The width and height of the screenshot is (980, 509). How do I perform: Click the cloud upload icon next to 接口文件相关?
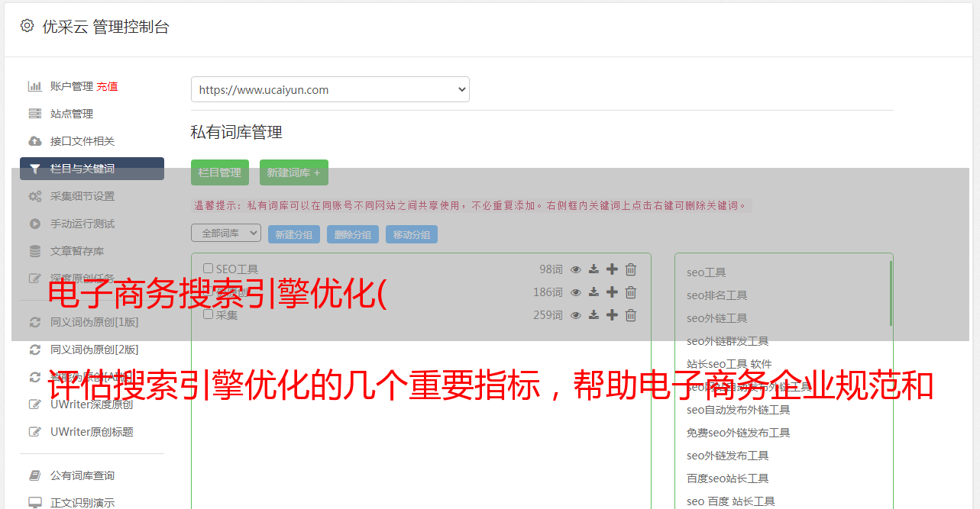pyautogui.click(x=35, y=141)
